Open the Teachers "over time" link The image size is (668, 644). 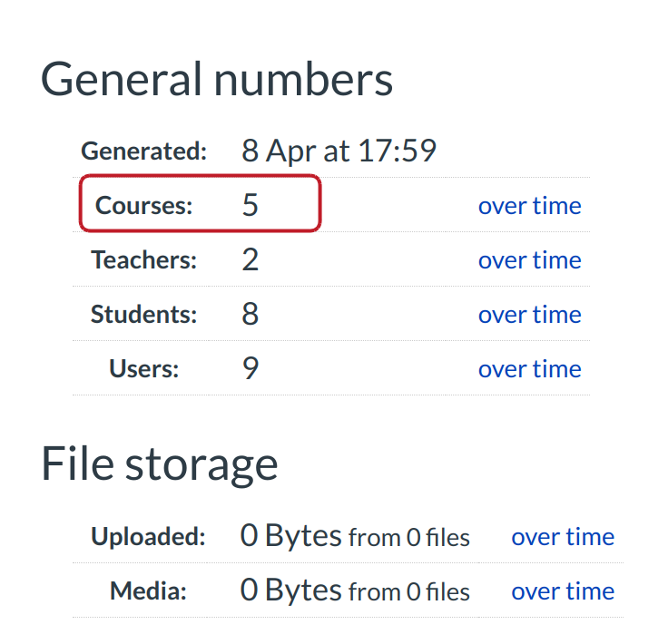[x=529, y=260]
